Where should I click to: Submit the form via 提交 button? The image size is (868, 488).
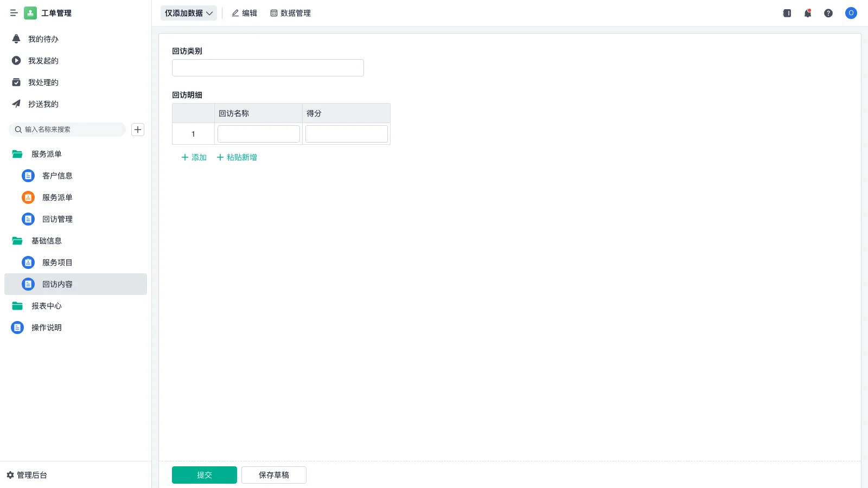204,474
